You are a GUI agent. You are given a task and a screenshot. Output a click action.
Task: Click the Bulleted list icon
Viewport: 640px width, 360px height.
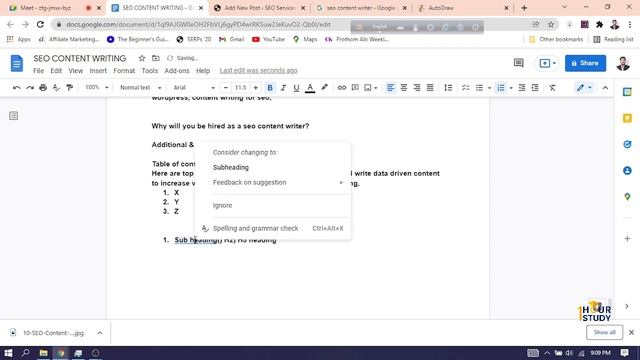pos(479,88)
